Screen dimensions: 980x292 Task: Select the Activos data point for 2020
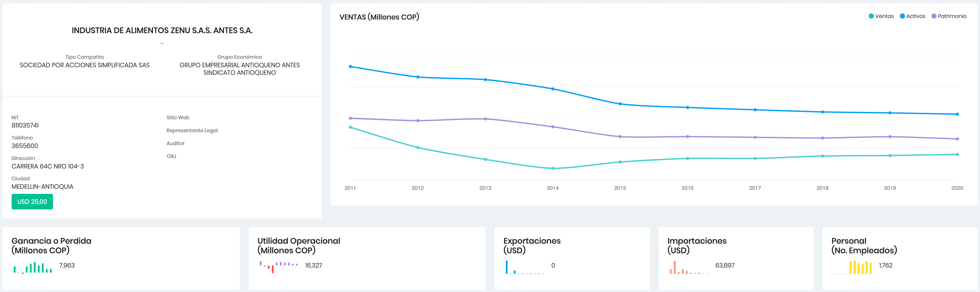(x=957, y=114)
